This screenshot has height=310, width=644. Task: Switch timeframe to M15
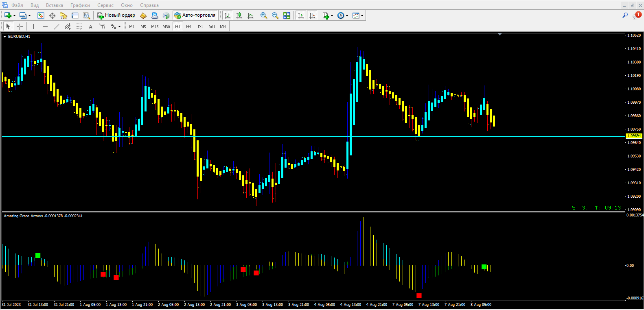(x=155, y=26)
